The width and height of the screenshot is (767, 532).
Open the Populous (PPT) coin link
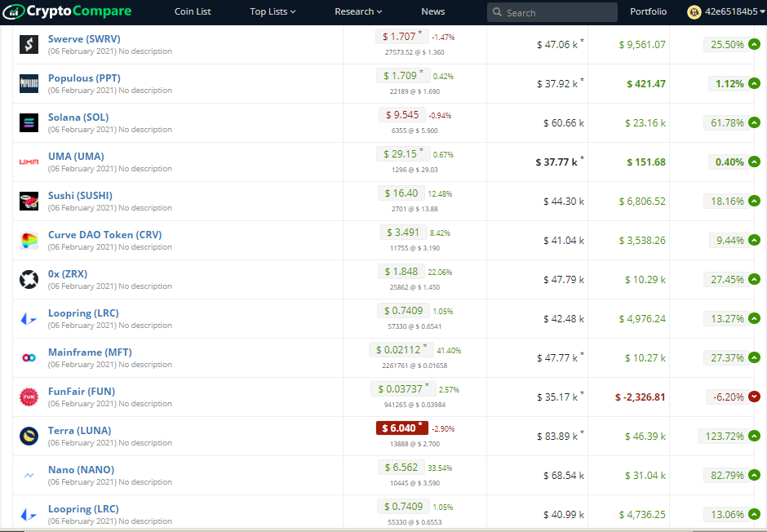point(84,78)
